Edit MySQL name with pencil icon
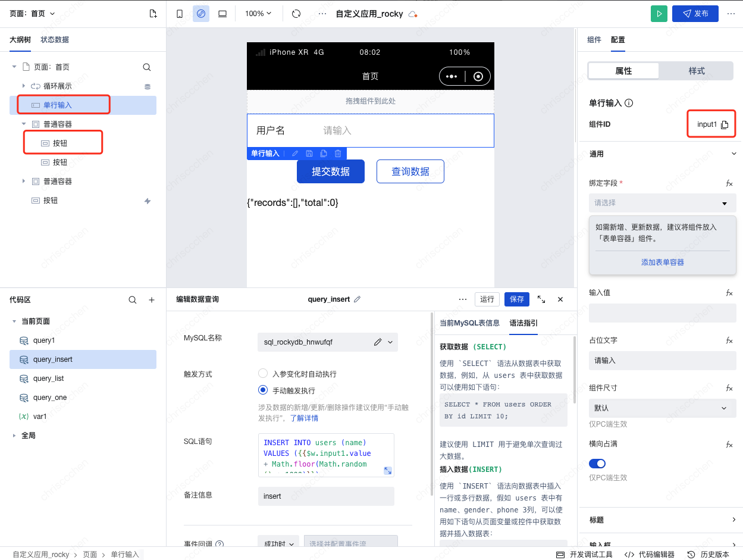This screenshot has width=743, height=560. (378, 342)
